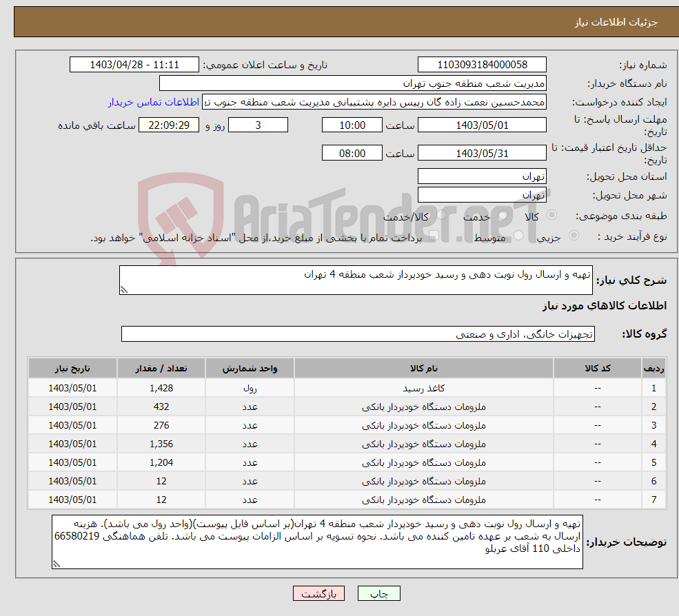The height and width of the screenshot is (616, 679).
Task: Click the توضیحات خریدار label
Action: [627, 542]
